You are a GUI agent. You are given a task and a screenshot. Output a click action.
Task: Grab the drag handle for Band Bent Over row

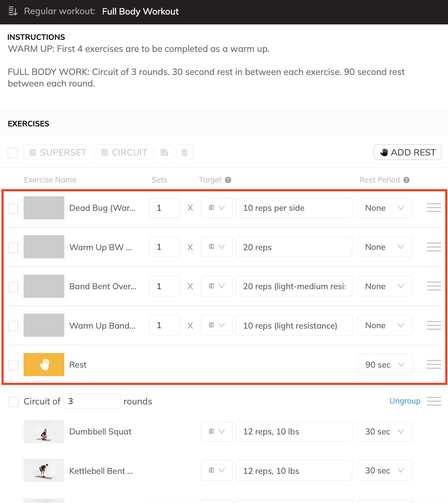click(434, 286)
